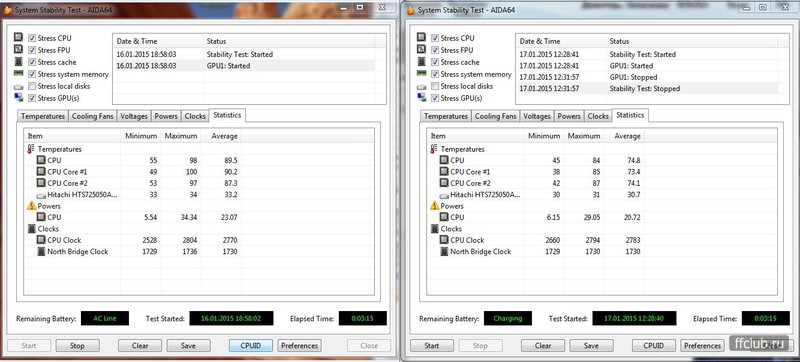Viewport: 800px width, 362px height.
Task: Click the Powers warning icon in right statistics list
Action: 434,206
